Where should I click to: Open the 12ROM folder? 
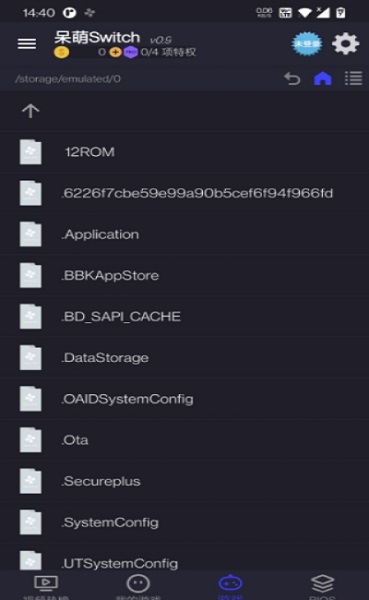pyautogui.click(x=184, y=152)
